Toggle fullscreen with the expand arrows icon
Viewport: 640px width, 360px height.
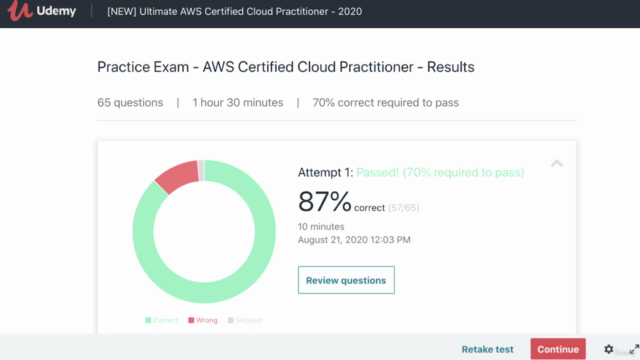click(634, 349)
